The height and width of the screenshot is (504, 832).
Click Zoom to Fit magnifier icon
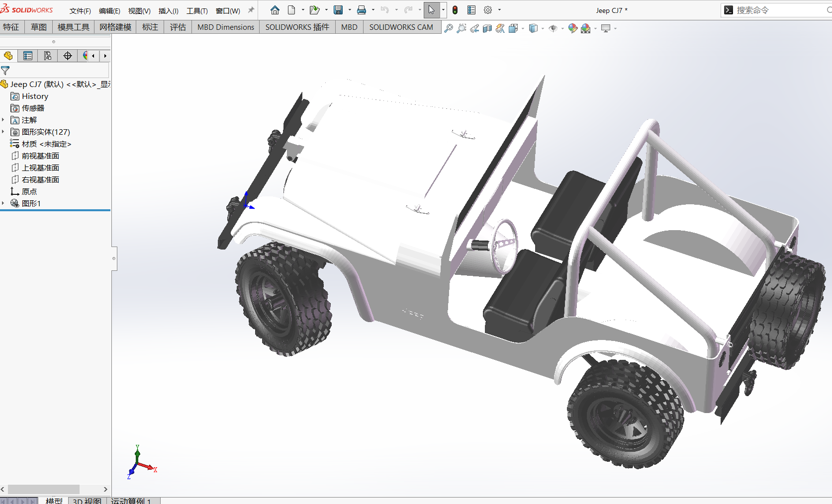(x=449, y=28)
